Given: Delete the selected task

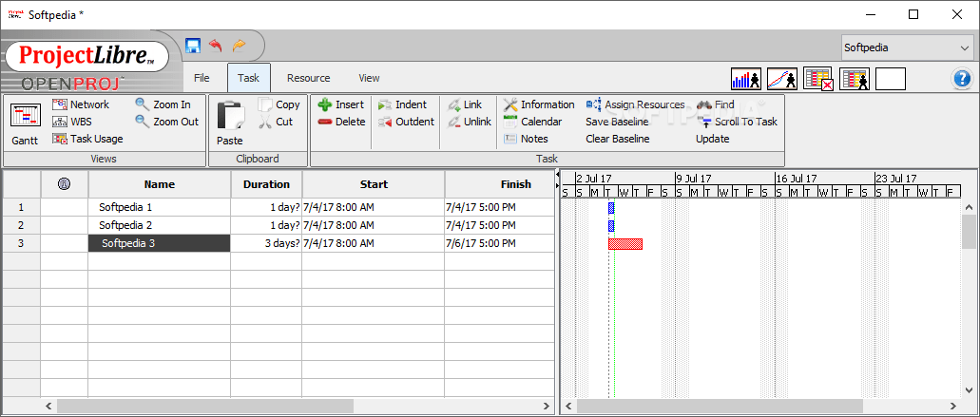Looking at the screenshot, I should (x=341, y=122).
